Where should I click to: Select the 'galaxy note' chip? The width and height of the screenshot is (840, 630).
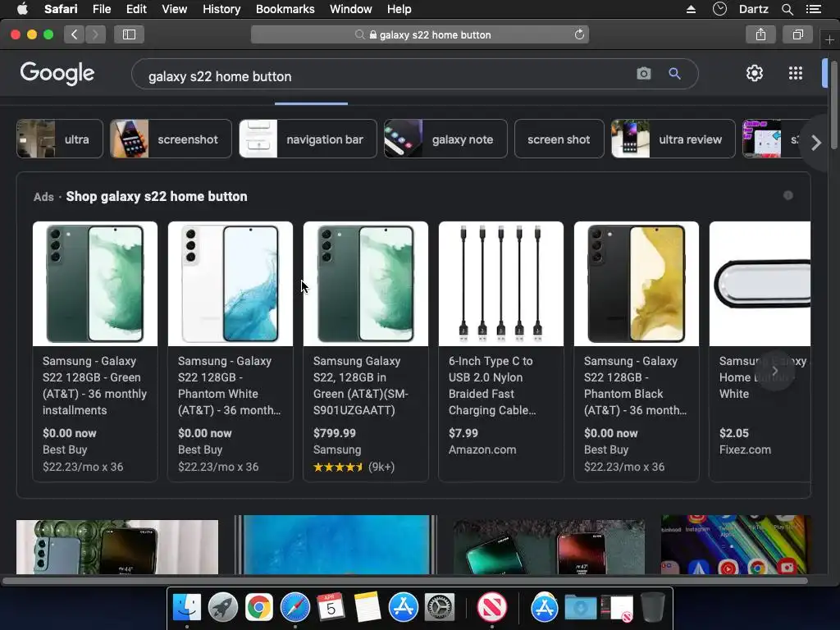point(445,139)
